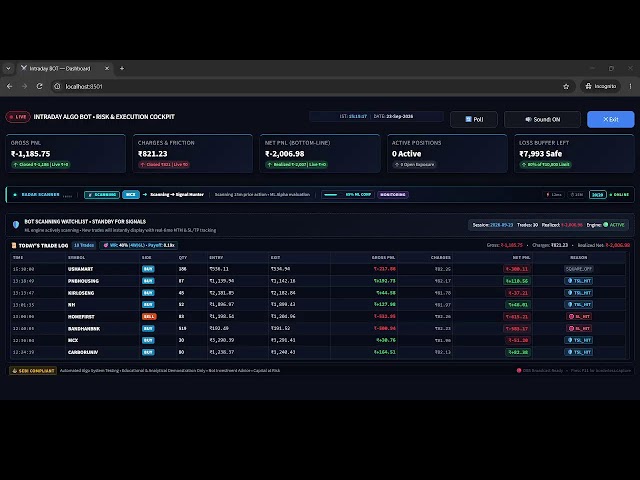Reload the page with the refresh icon
Viewport: 640px width, 480px height.
click(x=39, y=86)
